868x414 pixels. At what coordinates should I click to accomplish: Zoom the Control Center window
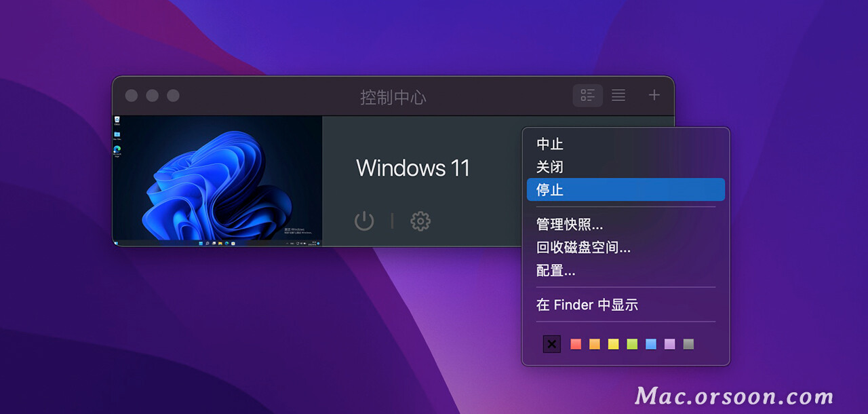174,96
